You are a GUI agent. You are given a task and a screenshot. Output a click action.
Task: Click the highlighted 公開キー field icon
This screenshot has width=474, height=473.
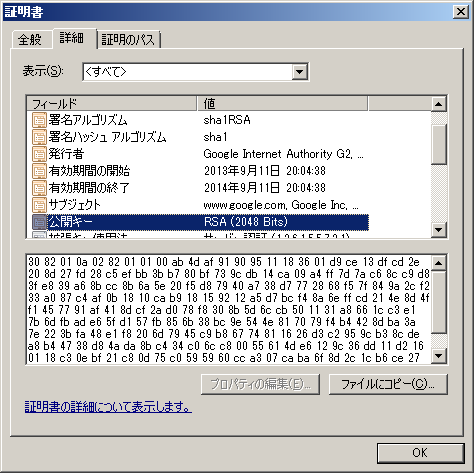[x=39, y=222]
